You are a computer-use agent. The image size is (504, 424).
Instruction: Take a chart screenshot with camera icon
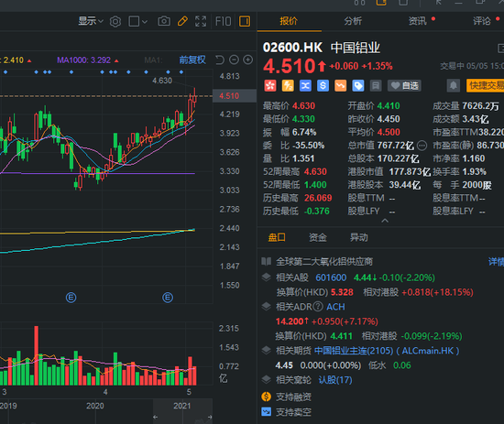click(x=164, y=21)
